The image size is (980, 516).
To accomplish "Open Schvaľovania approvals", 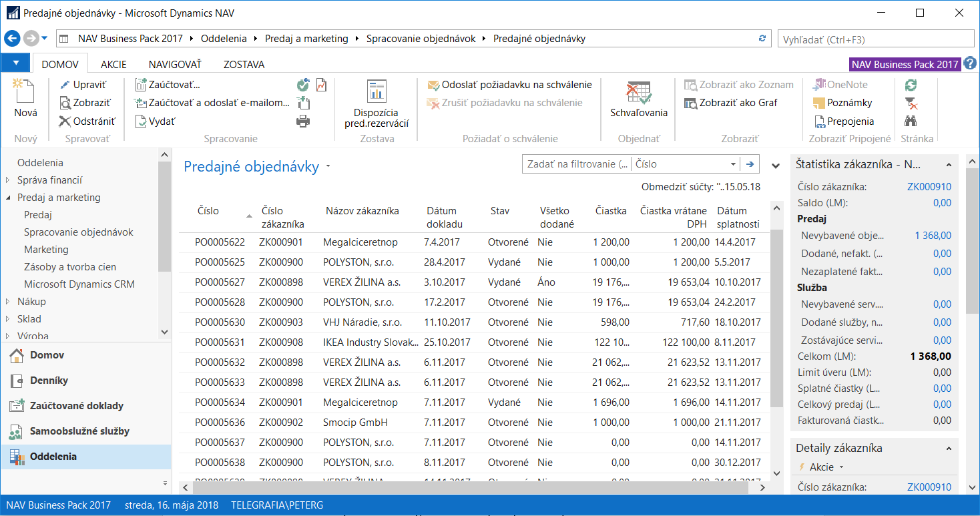I will 639,99.
